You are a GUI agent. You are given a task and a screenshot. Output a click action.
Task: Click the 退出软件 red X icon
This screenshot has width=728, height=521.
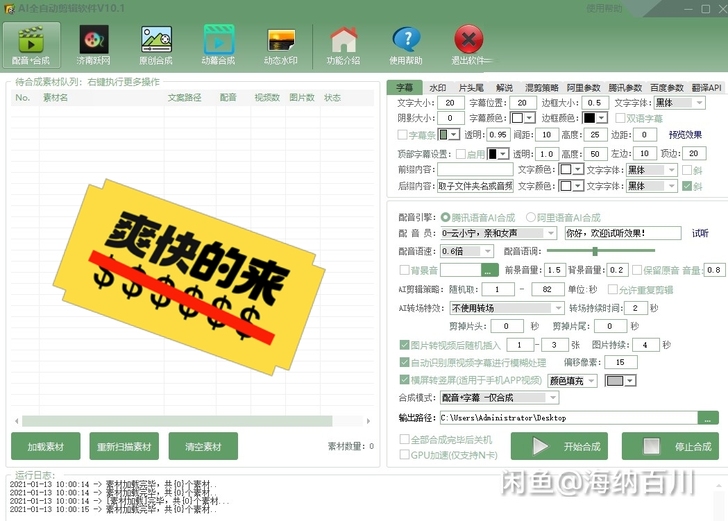point(469,45)
